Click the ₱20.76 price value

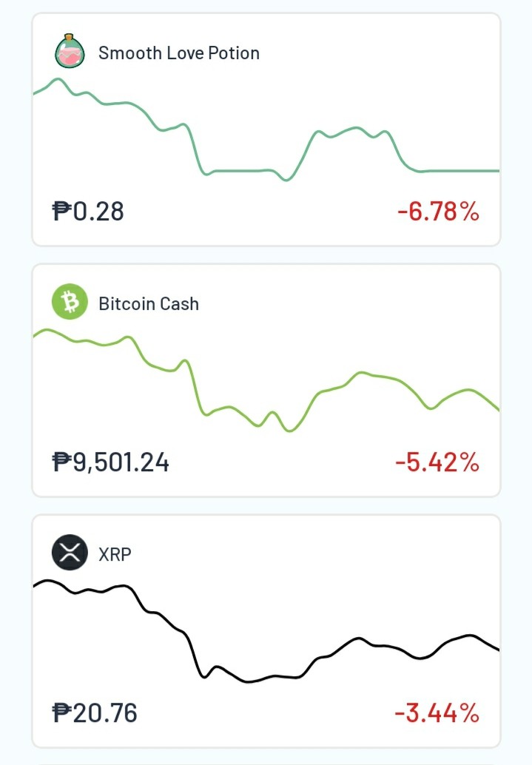coord(95,712)
